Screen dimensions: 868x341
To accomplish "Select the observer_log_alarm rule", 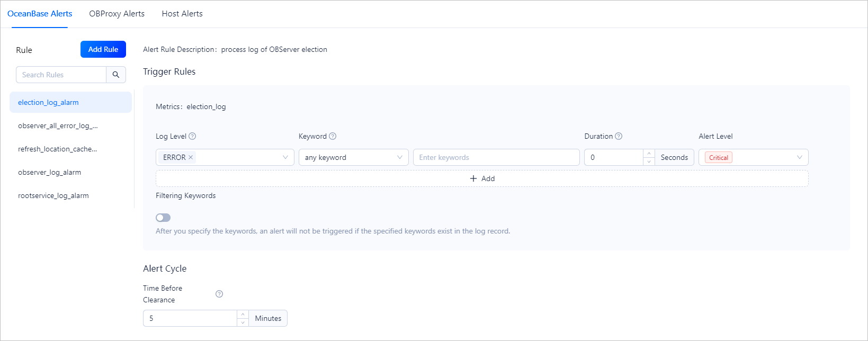I will click(50, 172).
